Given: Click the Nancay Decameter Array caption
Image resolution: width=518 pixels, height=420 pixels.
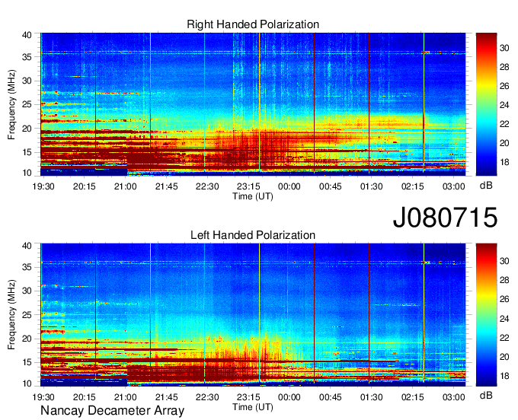Looking at the screenshot, I should tap(112, 410).
